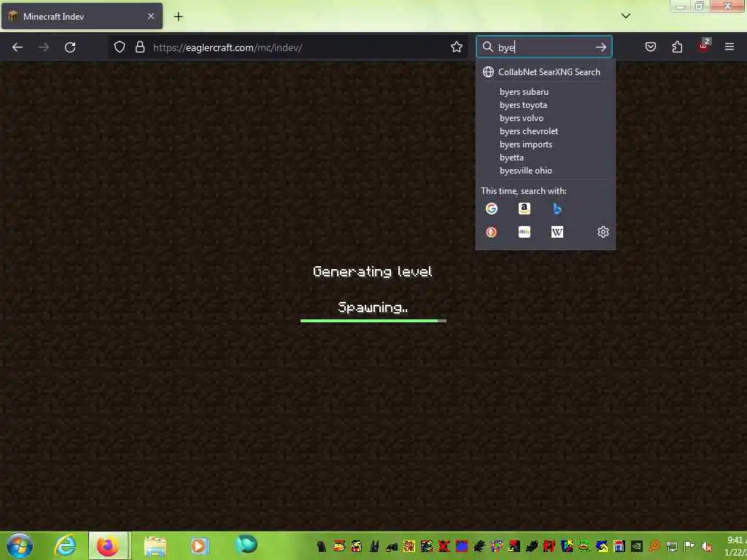The image size is (747, 560).
Task: Launch Internet Explorer from taskbar
Action: coord(65,545)
